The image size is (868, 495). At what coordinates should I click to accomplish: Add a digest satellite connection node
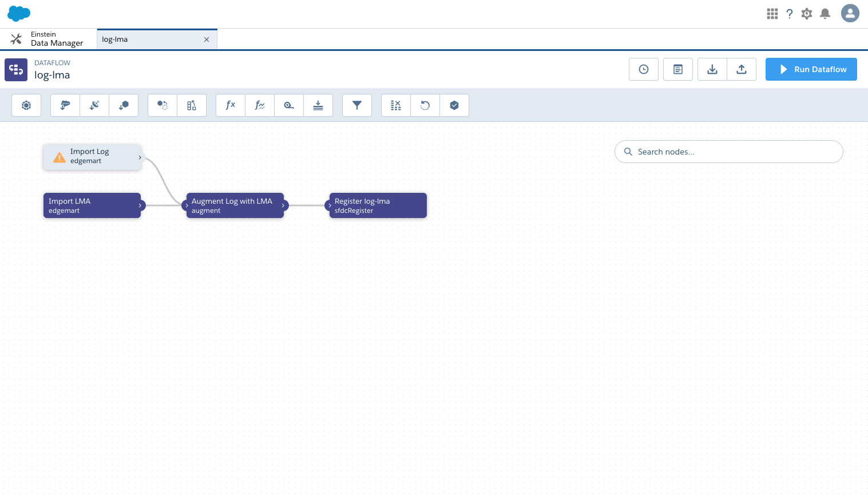click(94, 105)
